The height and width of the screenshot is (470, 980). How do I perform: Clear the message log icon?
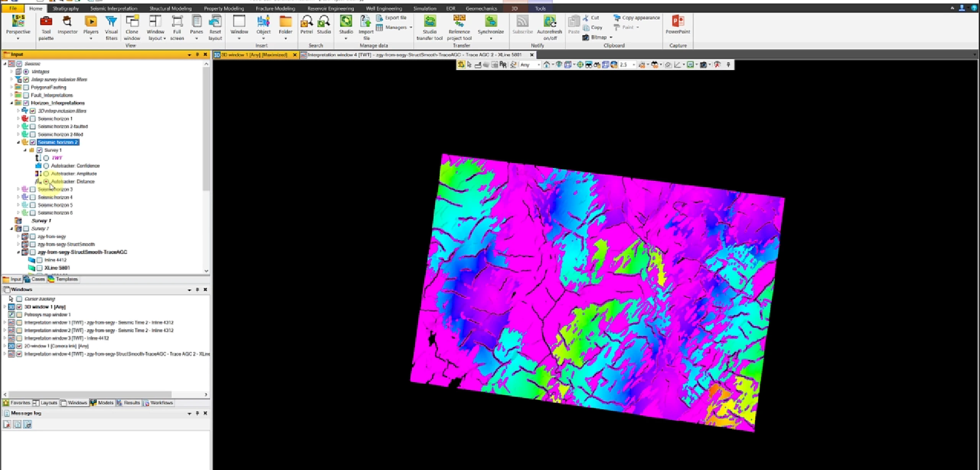[7, 424]
